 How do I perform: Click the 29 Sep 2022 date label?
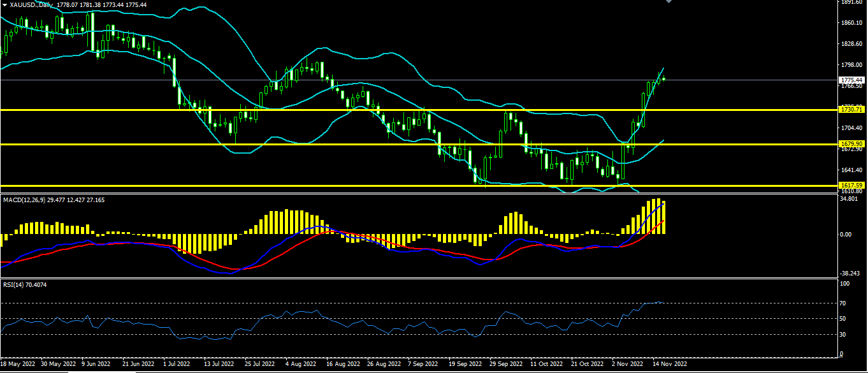tap(506, 364)
